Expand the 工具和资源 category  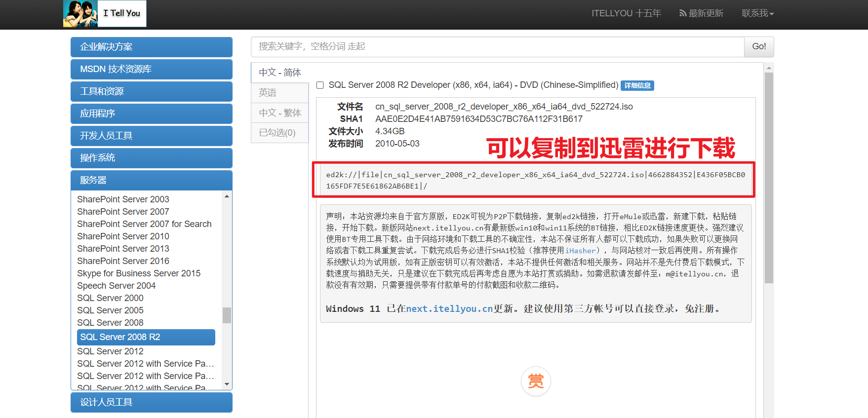click(x=152, y=91)
